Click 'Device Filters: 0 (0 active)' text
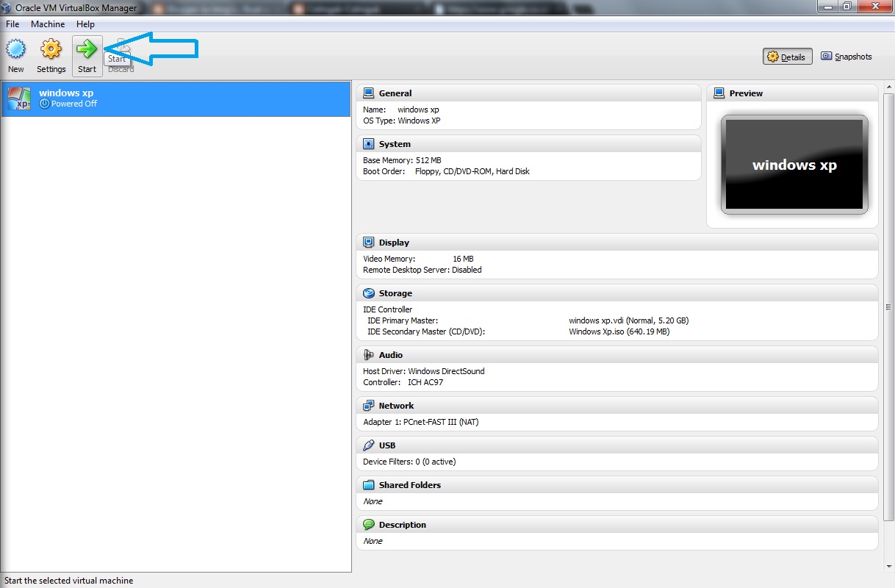Image resolution: width=895 pixels, height=588 pixels. tap(409, 462)
